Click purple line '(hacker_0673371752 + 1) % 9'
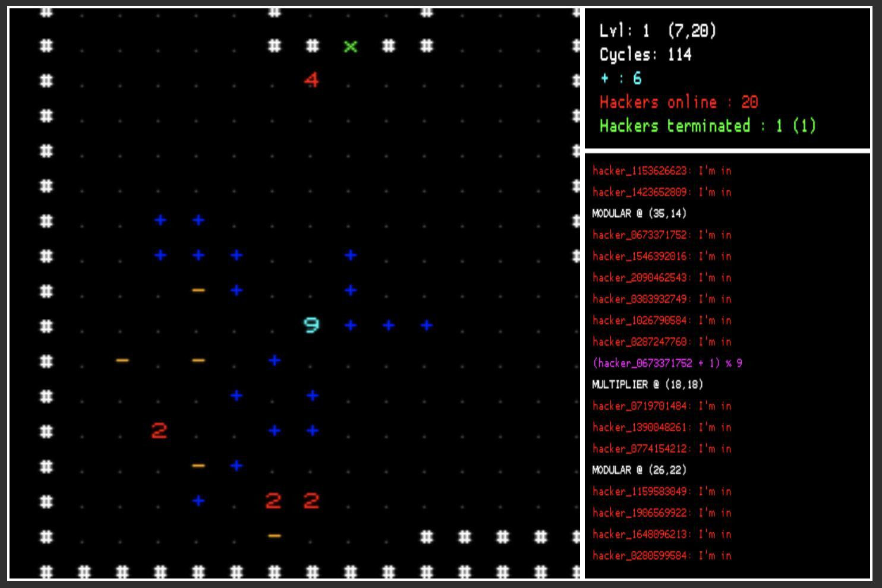 (667, 363)
